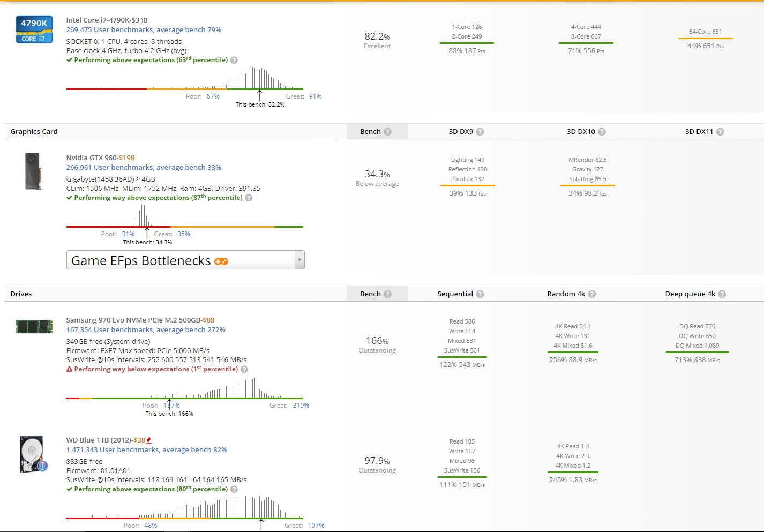764x532 pixels.
Task: Open the Deep queue 4k help icon
Action: click(722, 294)
